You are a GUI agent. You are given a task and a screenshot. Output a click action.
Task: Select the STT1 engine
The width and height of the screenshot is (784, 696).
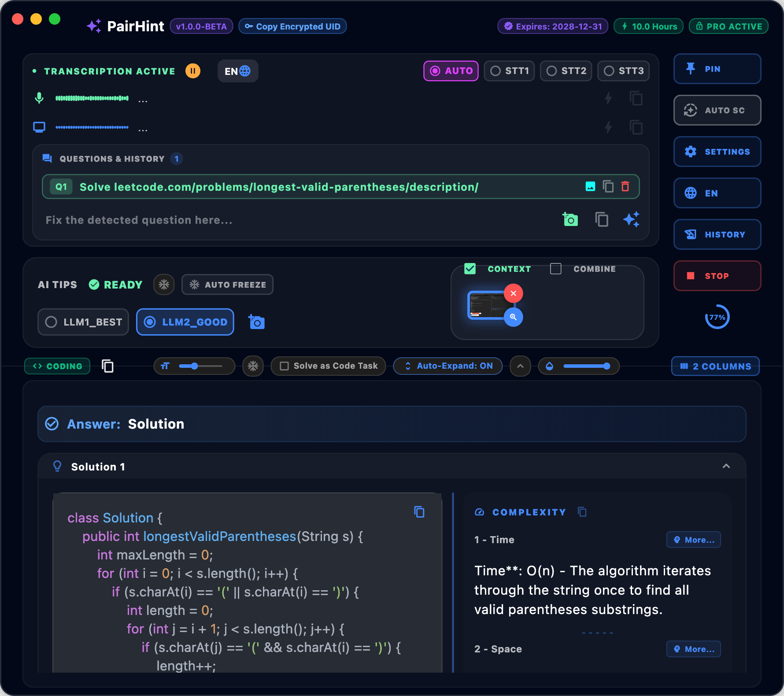tap(509, 71)
